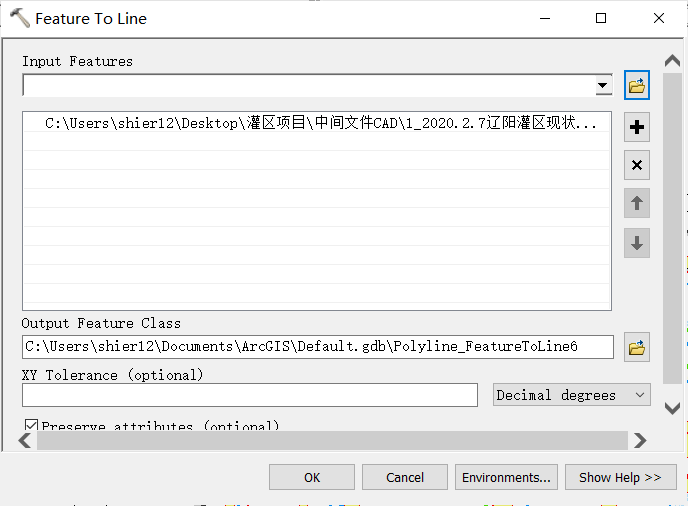
Task: Move the input entry up with the up arrow
Action: (x=637, y=203)
